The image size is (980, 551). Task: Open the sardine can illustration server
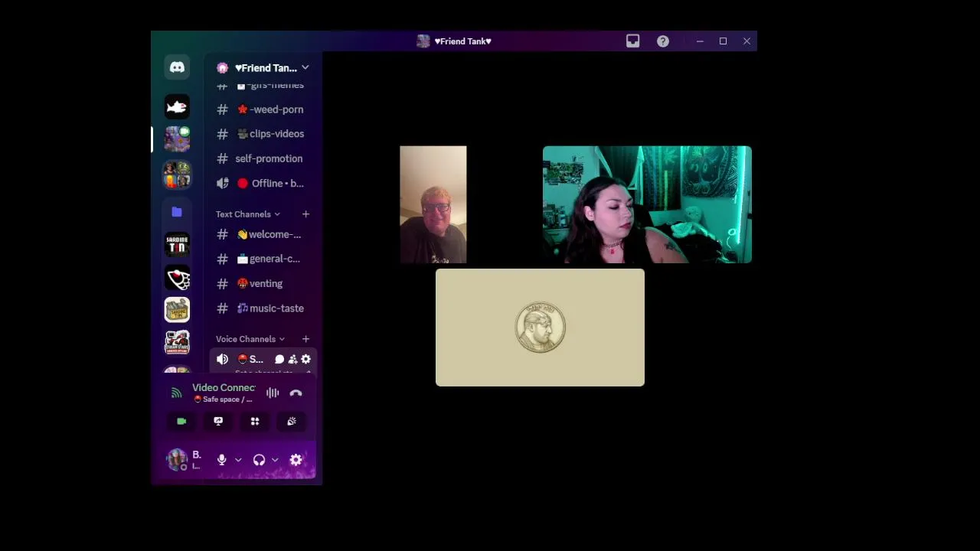pyautogui.click(x=177, y=310)
